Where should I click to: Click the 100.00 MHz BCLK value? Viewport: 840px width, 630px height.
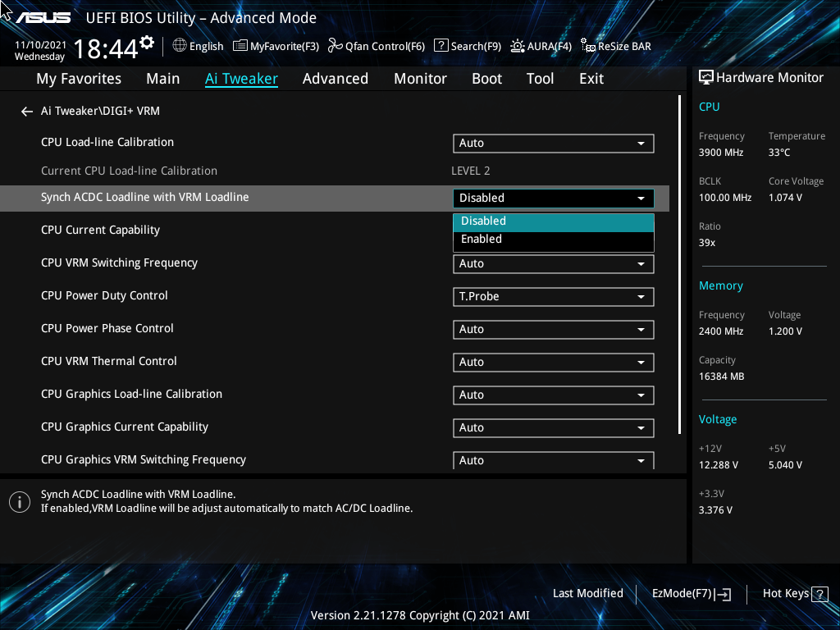pos(725,198)
